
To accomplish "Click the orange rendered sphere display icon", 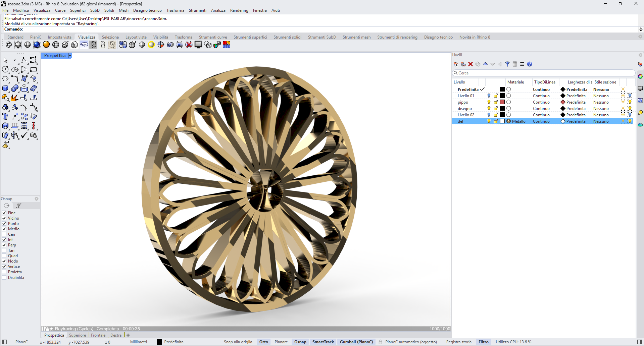I will [x=46, y=45].
